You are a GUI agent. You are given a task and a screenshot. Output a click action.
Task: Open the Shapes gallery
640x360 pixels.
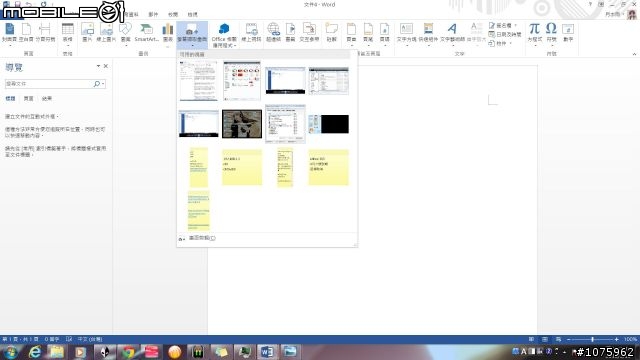click(x=126, y=33)
